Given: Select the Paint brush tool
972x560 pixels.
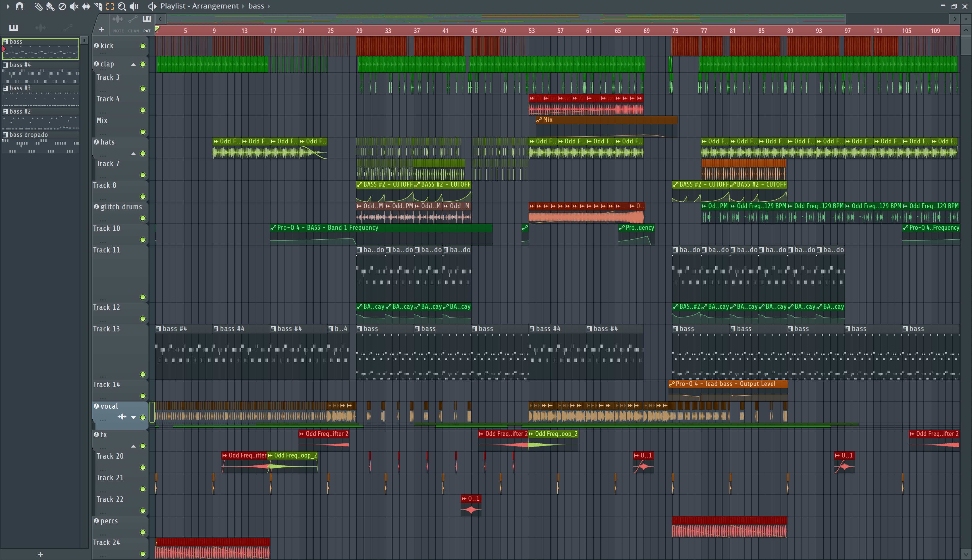Looking at the screenshot, I should [50, 6].
